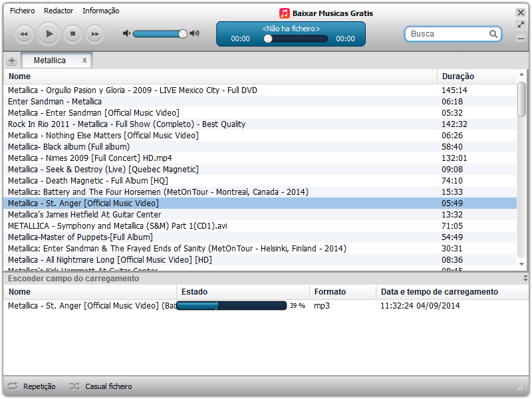Select Metallica - Enter Sandman [Official Music Video]
The image size is (532, 399).
260,112
